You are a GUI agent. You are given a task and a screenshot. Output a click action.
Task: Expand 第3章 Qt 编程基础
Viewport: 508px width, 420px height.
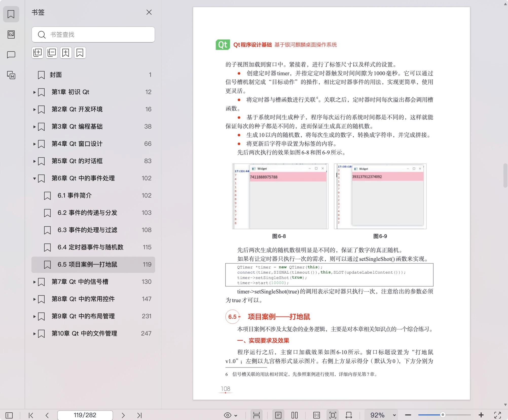click(34, 127)
